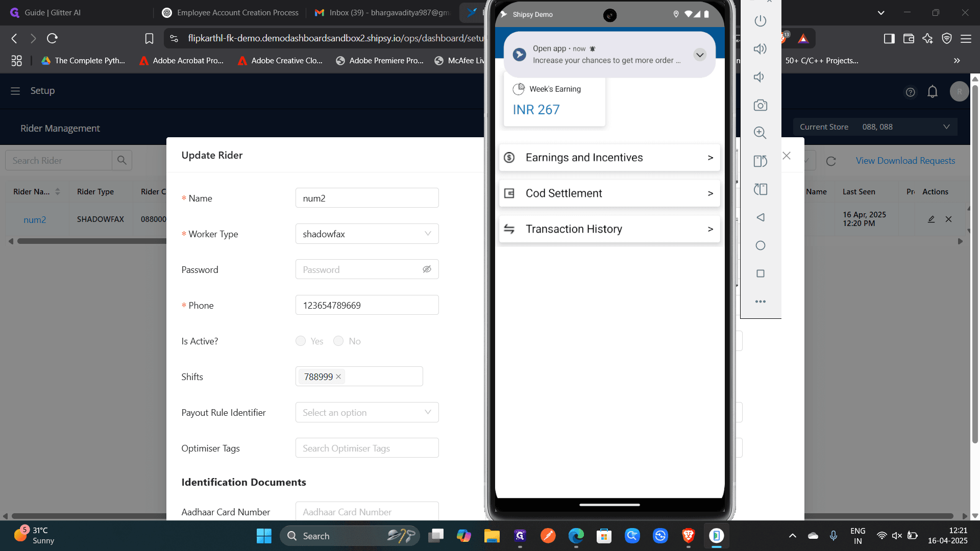Open The Complete Pyth... bookmark
The height and width of the screenshot is (551, 980).
pyautogui.click(x=83, y=61)
